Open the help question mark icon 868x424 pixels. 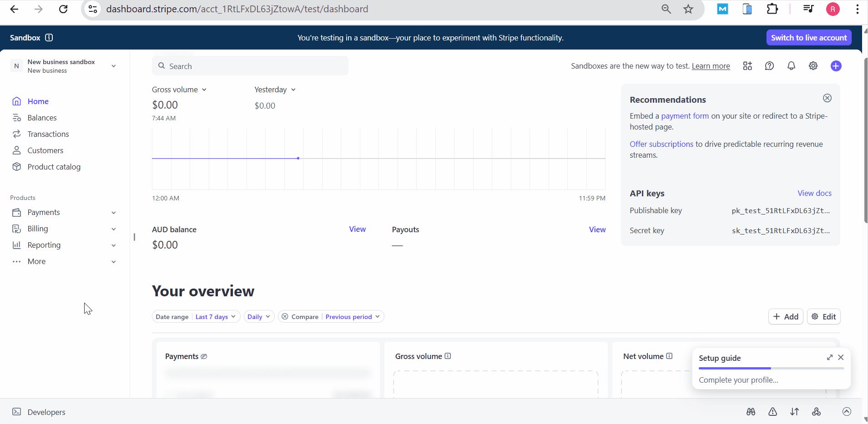(769, 66)
